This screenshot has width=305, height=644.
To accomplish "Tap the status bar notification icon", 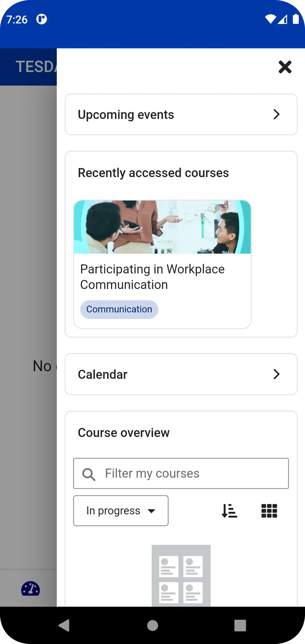I will pos(42,19).
